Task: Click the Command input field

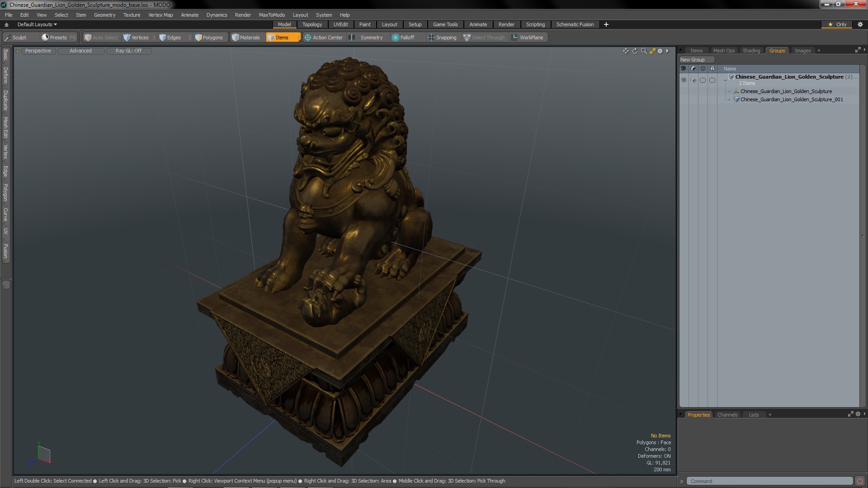Action: click(x=769, y=481)
